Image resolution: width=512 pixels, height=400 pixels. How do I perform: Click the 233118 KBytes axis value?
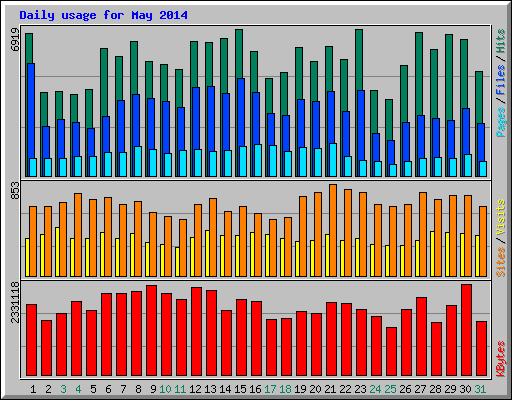[x=15, y=302]
